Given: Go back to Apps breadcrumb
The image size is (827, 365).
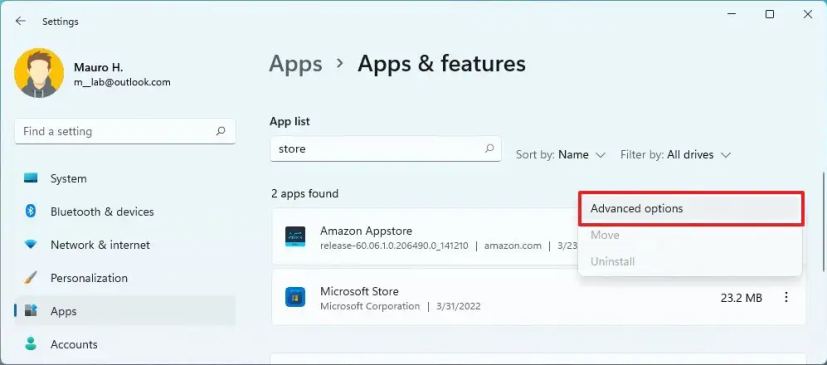Looking at the screenshot, I should coord(295,64).
